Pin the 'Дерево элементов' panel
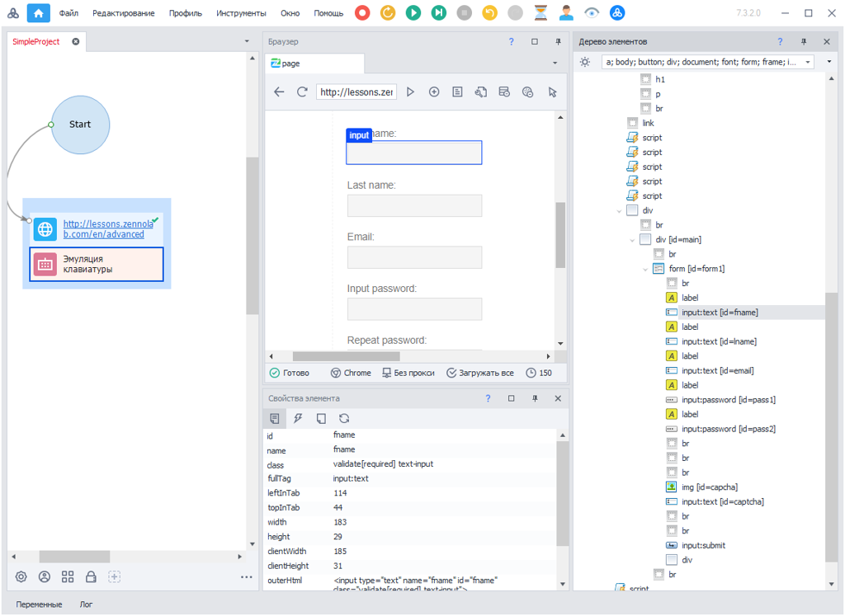 [804, 41]
